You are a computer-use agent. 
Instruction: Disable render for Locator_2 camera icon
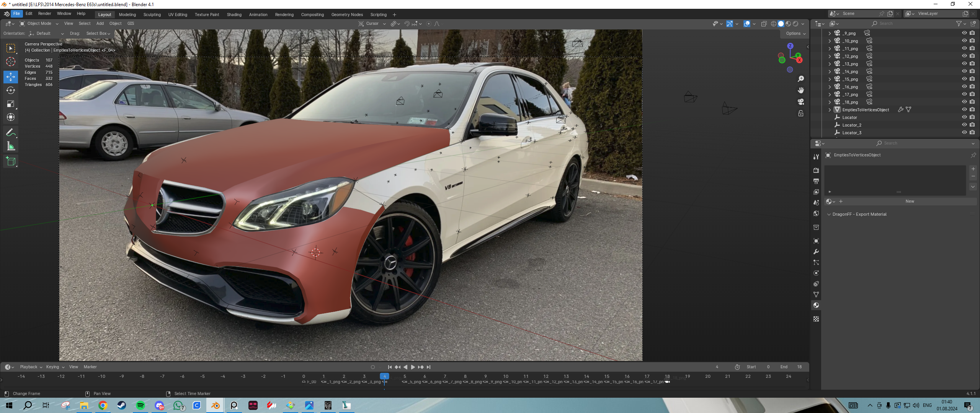pos(972,125)
